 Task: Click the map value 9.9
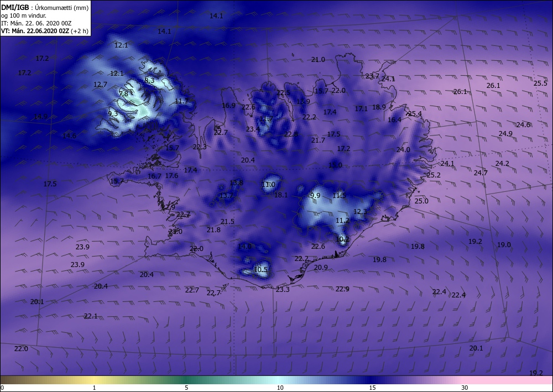click(x=315, y=195)
